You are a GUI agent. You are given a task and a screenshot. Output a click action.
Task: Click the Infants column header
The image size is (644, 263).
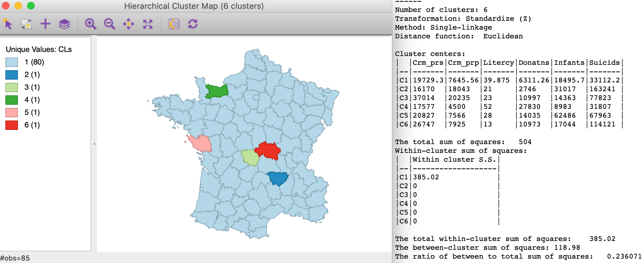(569, 63)
